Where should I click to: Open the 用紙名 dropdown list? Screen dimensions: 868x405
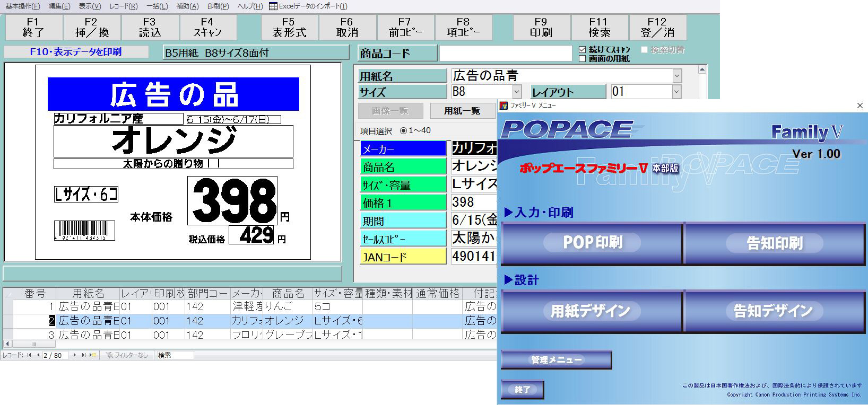click(676, 76)
